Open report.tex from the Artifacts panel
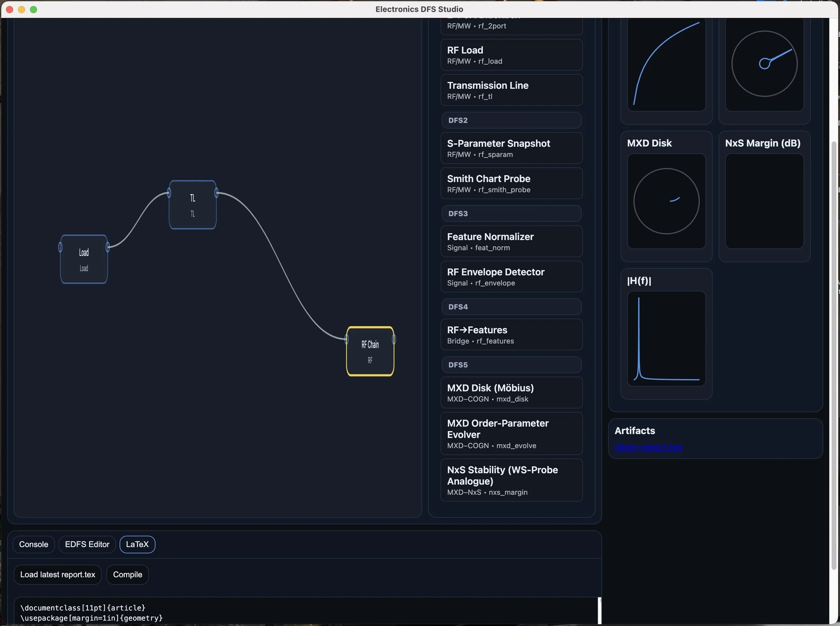 point(648,447)
